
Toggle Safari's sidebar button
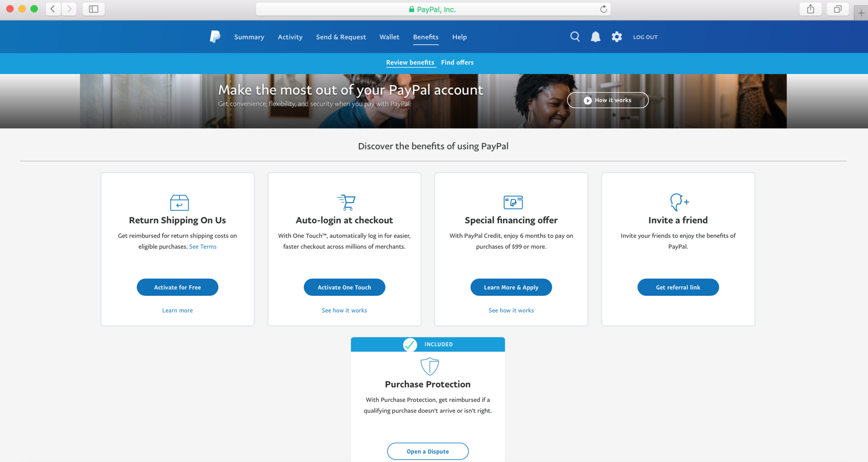(93, 9)
